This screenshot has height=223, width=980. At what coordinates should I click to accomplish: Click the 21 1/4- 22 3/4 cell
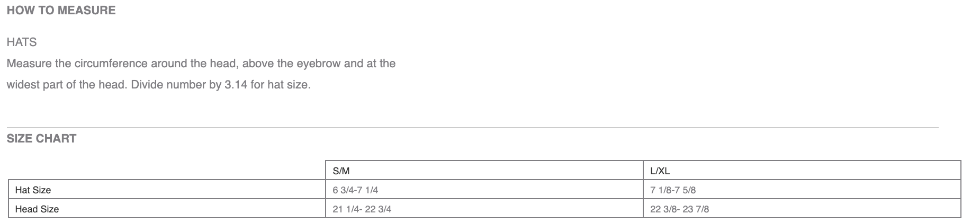pyautogui.click(x=484, y=209)
